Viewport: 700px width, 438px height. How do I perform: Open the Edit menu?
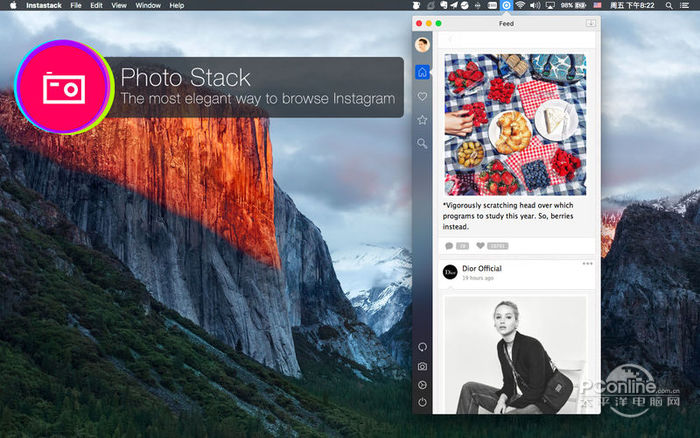point(96,5)
